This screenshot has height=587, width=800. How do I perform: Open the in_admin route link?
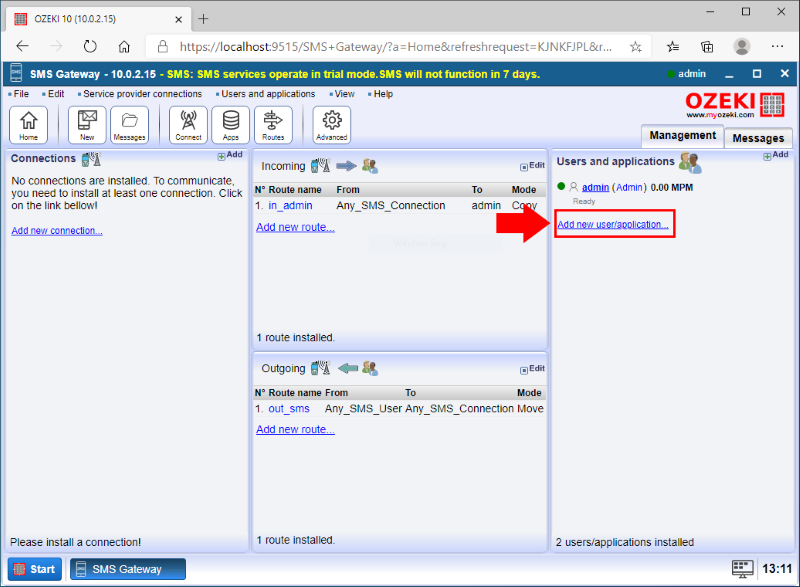click(x=290, y=206)
